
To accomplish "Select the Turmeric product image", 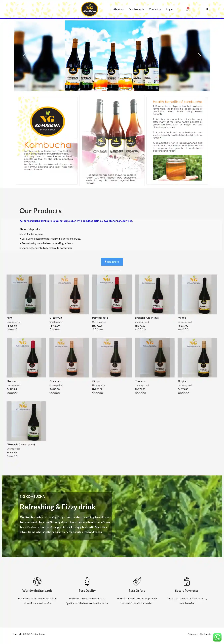I will click(155, 358).
